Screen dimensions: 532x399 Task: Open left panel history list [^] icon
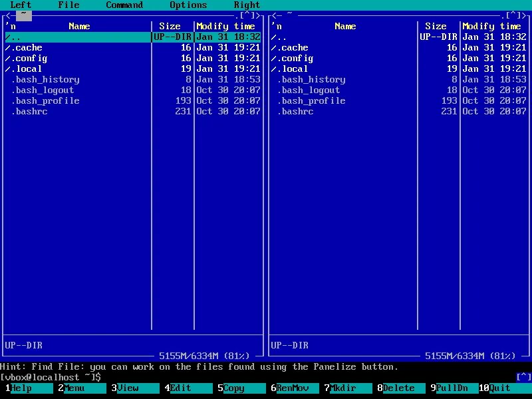tap(247, 15)
